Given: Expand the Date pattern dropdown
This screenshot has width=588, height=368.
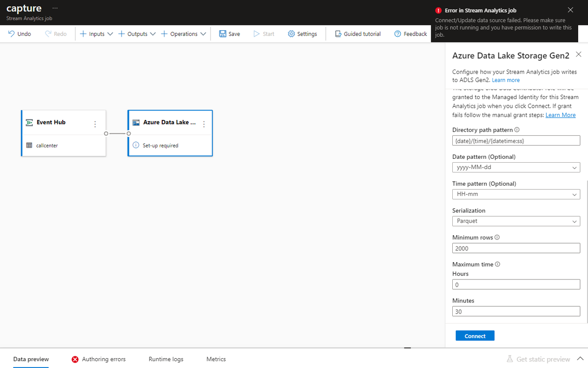Looking at the screenshot, I should tap(516, 168).
